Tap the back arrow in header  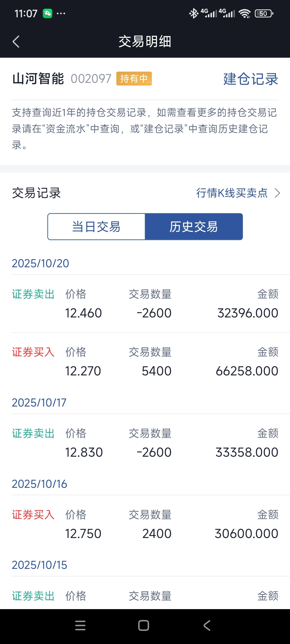click(16, 42)
